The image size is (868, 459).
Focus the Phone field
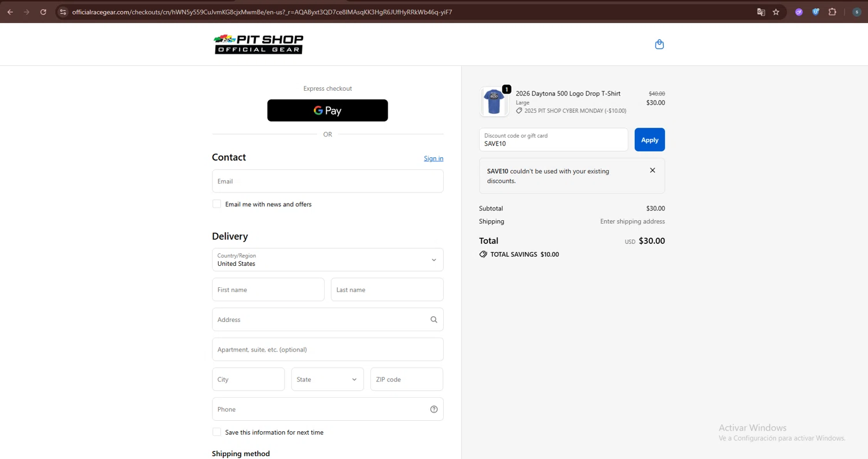coord(328,409)
